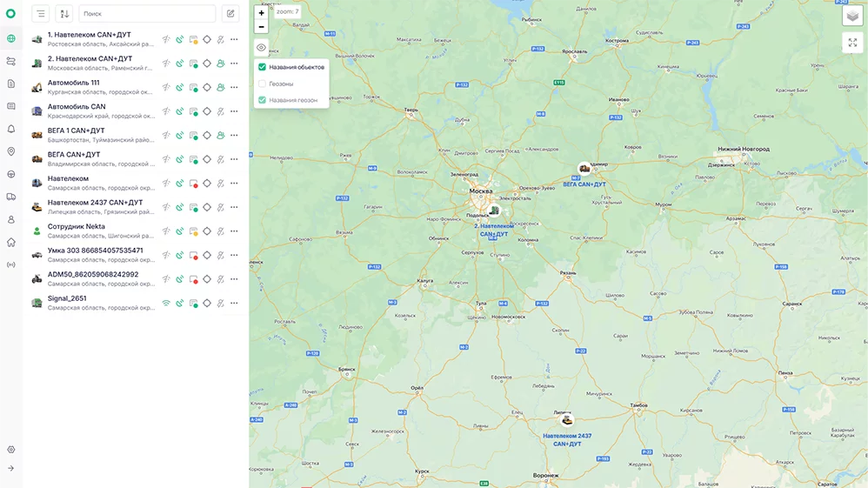This screenshot has width=868, height=488.
Task: Toggle Названия геозон checkbox
Action: pyautogui.click(x=263, y=100)
